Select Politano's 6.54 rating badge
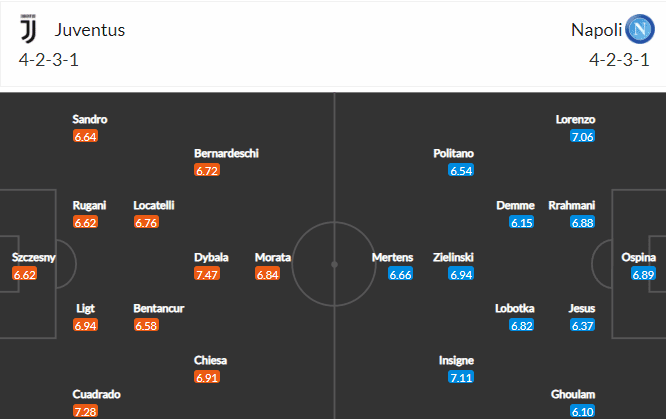The width and height of the screenshot is (666, 419). click(461, 170)
